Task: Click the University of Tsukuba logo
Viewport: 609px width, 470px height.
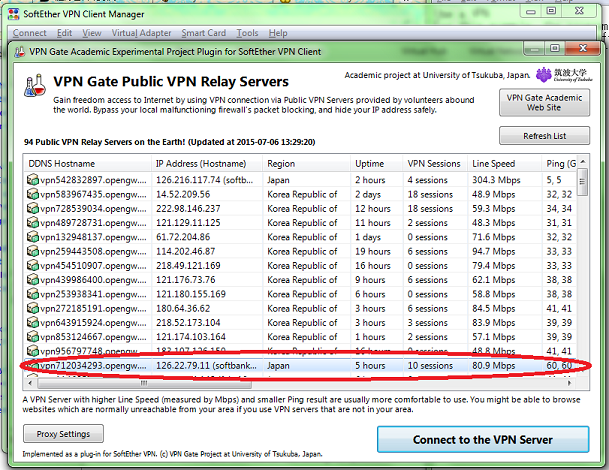Action: point(564,75)
